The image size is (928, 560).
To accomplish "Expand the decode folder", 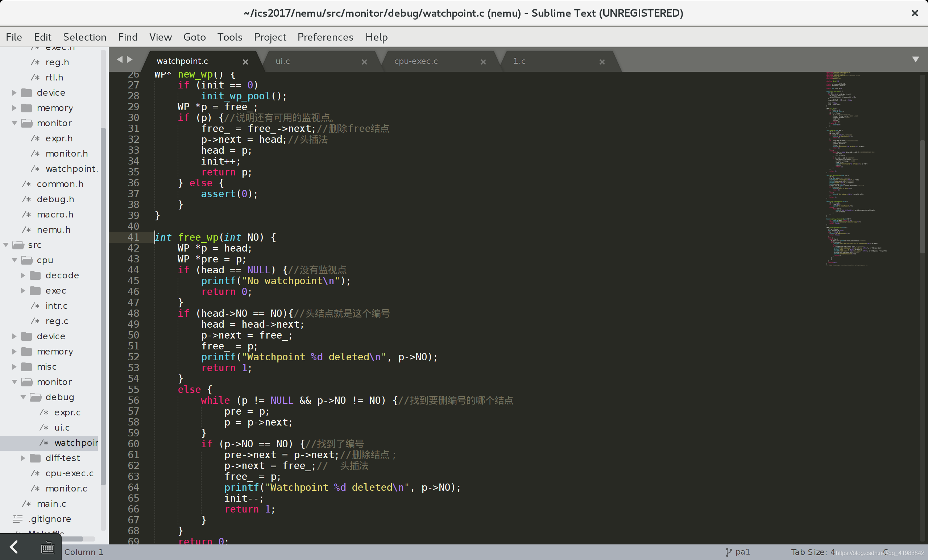I will (23, 275).
